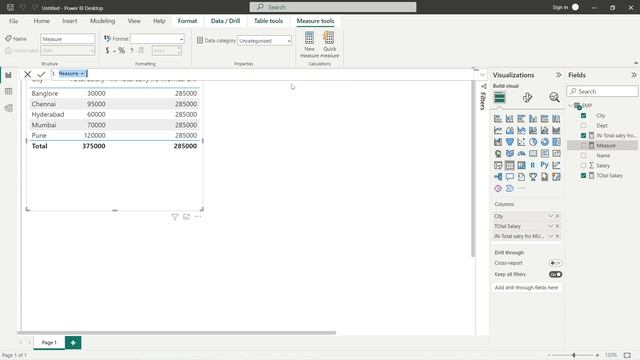Uncheck the TOtal Salary field checkbox
640x360 pixels.
583,176
